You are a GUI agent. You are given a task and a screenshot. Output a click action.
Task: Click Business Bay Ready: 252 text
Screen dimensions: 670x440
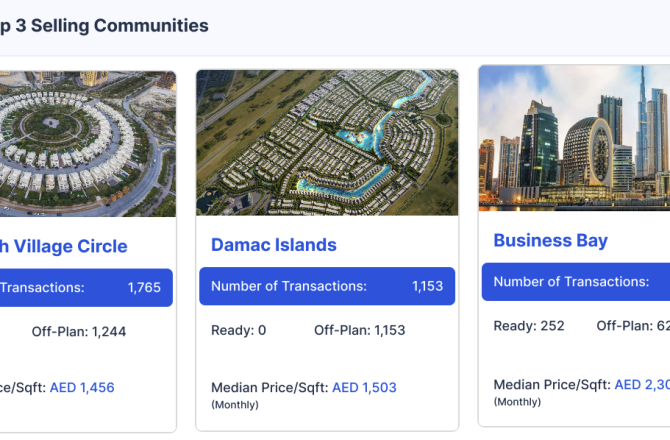pos(529,326)
